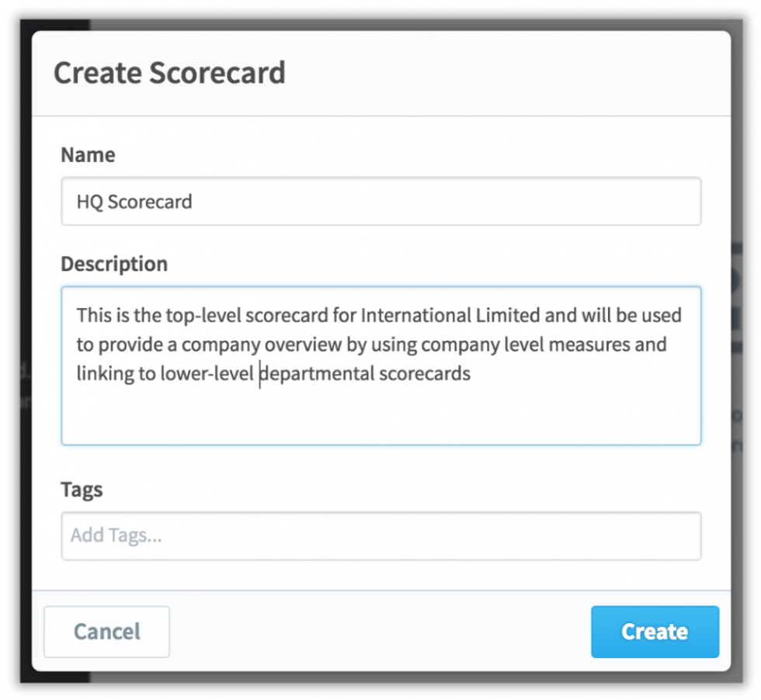Click the dialog header area
This screenshot has width=761, height=700.
466,72
